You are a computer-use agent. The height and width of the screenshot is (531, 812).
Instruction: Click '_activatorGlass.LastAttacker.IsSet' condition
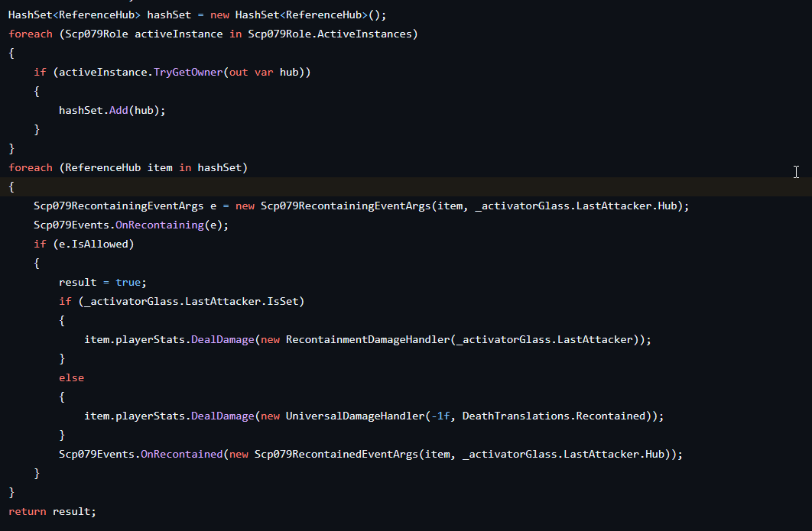pyautogui.click(x=191, y=301)
